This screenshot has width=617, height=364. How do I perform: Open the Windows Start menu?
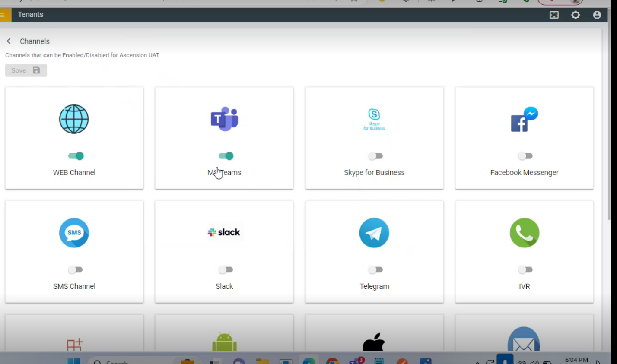(73, 361)
